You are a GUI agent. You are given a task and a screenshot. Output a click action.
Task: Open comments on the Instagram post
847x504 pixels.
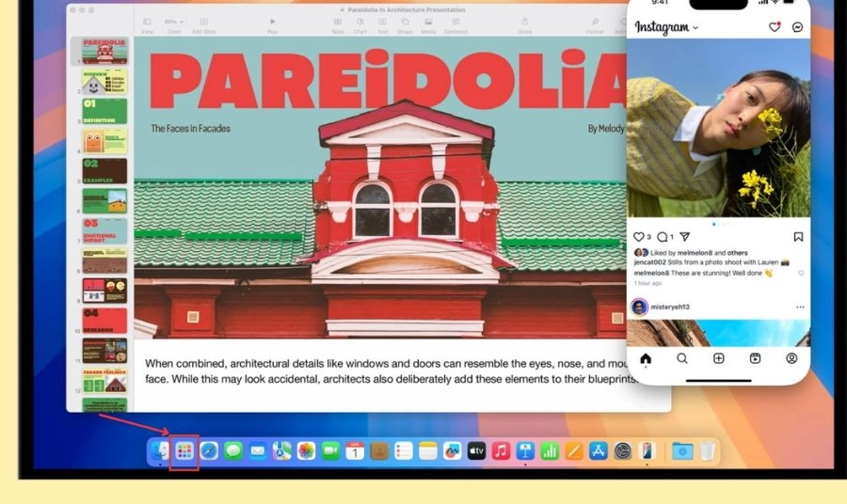(x=663, y=237)
